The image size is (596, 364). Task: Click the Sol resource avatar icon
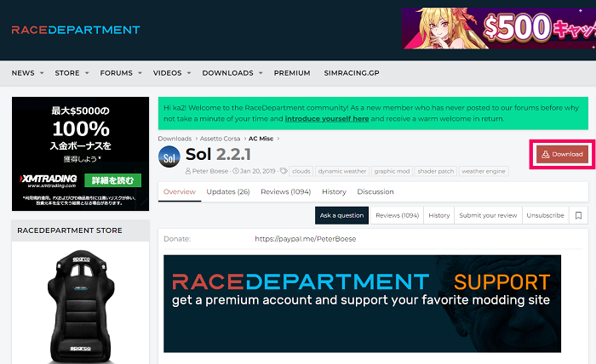pyautogui.click(x=169, y=156)
